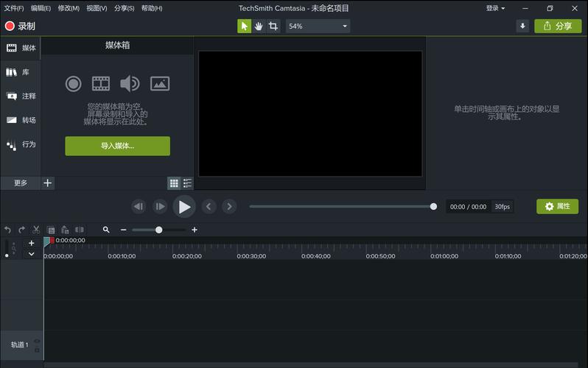Viewport: 588px width, 368px height.
Task: Click the Copy icon in timeline toolbar
Action: point(51,230)
